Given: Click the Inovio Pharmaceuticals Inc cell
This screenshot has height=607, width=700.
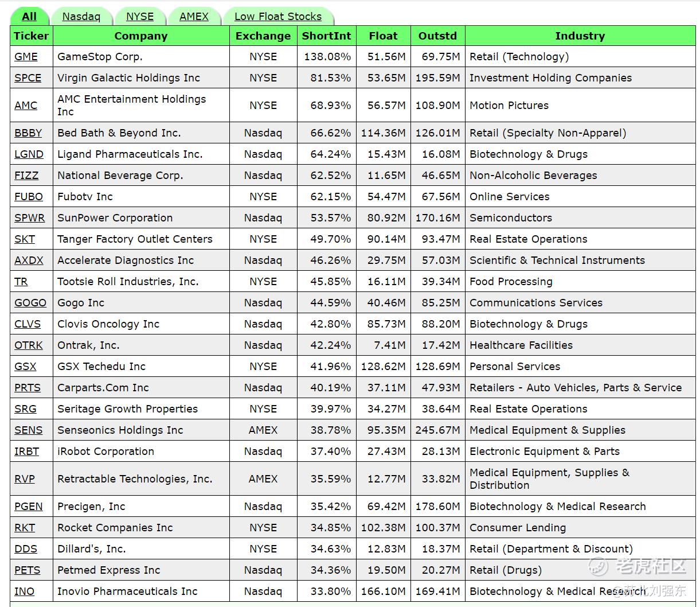Looking at the screenshot, I should coord(141,592).
